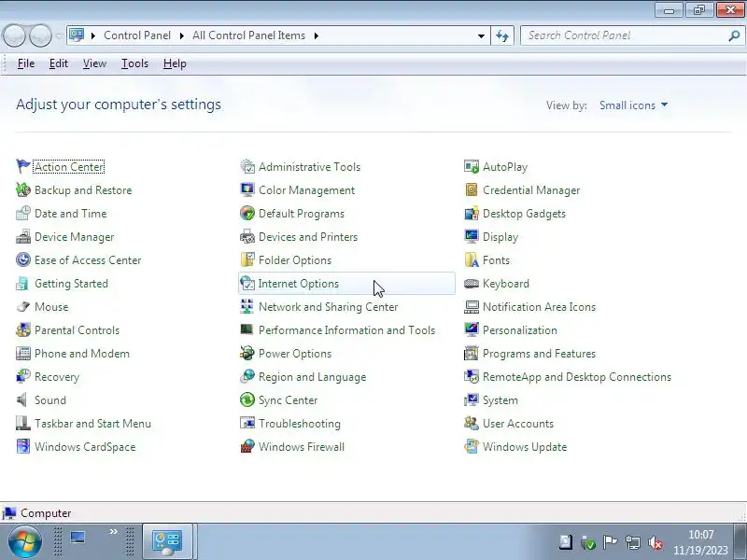Click the Power Options icon

[247, 353]
